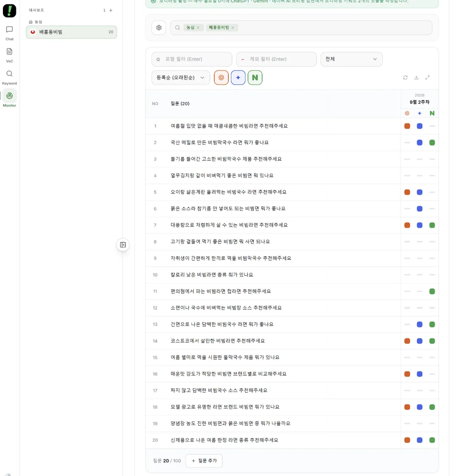The width and height of the screenshot is (455, 476).
Task: Download the question table data
Action: click(417, 77)
